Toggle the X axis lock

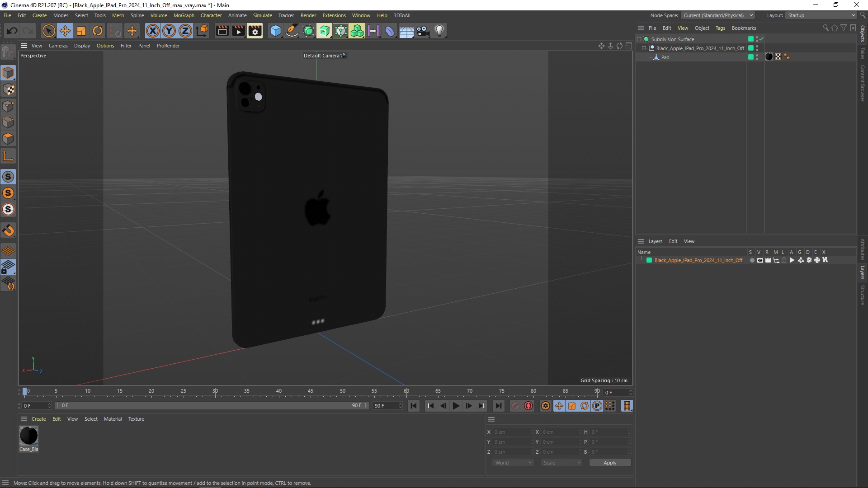[153, 31]
